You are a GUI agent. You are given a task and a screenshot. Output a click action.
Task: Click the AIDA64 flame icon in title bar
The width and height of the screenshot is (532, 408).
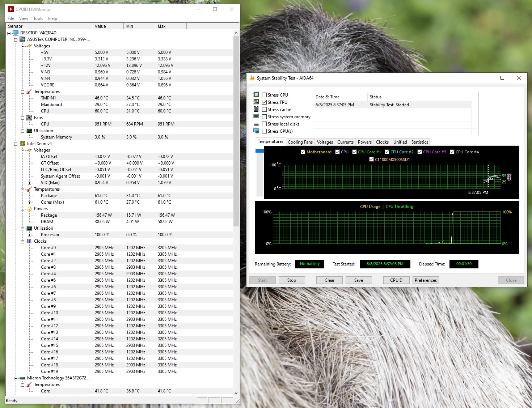click(x=252, y=78)
